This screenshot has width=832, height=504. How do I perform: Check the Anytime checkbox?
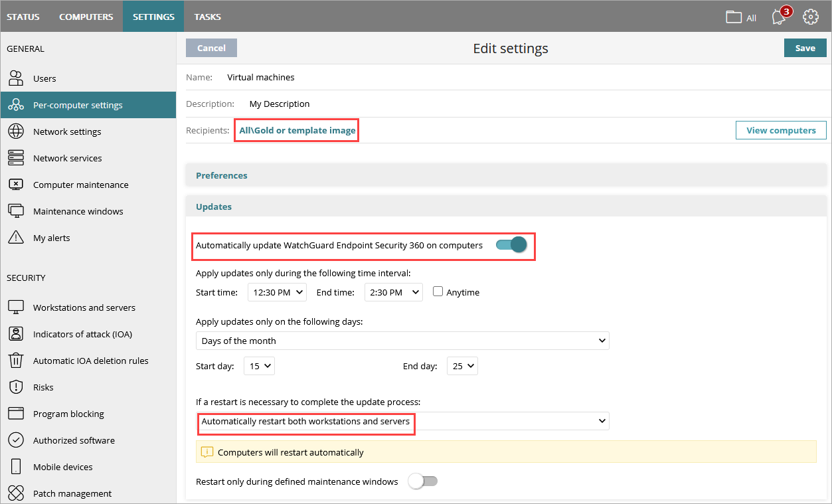[x=438, y=292]
